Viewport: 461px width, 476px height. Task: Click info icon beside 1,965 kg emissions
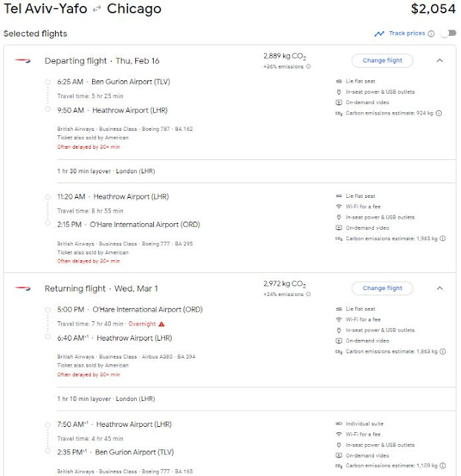[x=443, y=239]
